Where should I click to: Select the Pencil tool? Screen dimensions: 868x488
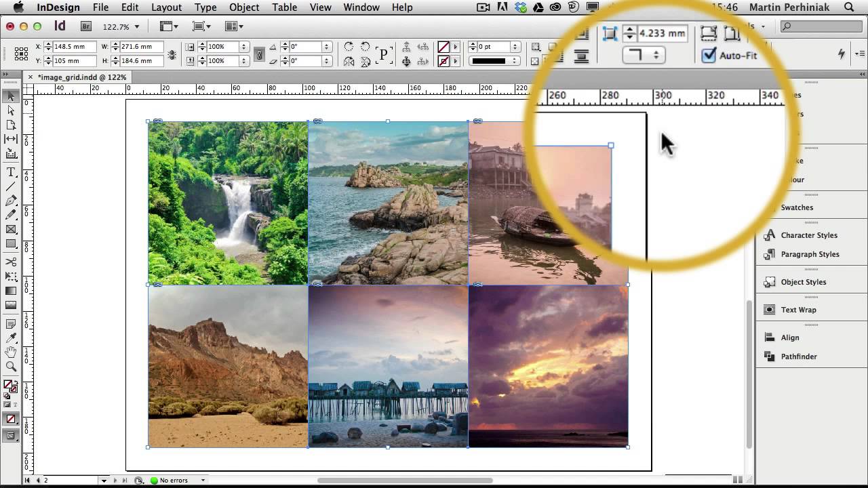click(x=11, y=215)
